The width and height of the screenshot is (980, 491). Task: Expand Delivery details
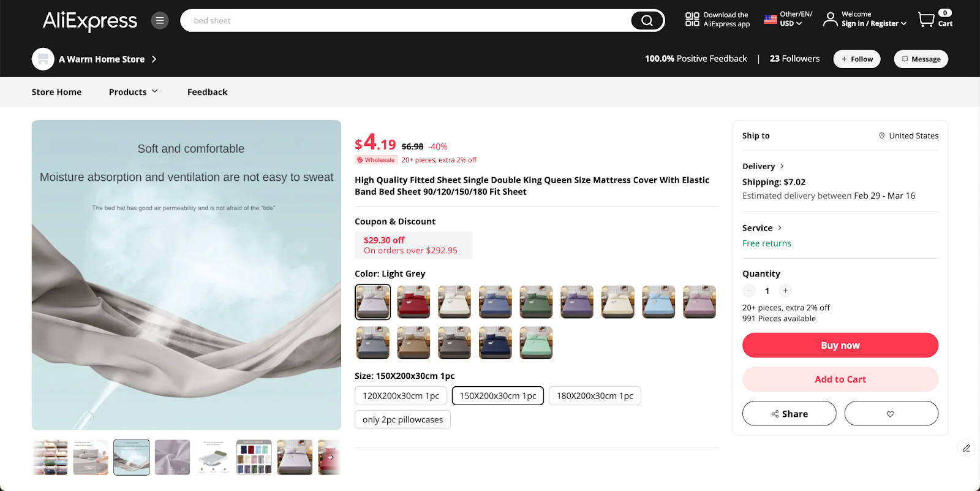(x=763, y=166)
